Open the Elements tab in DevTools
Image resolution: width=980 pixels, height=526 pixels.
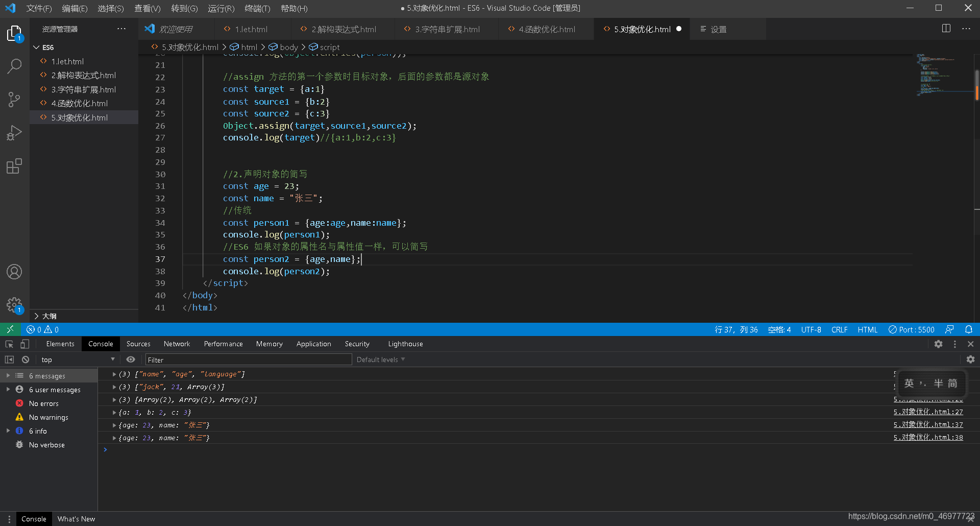(60, 344)
